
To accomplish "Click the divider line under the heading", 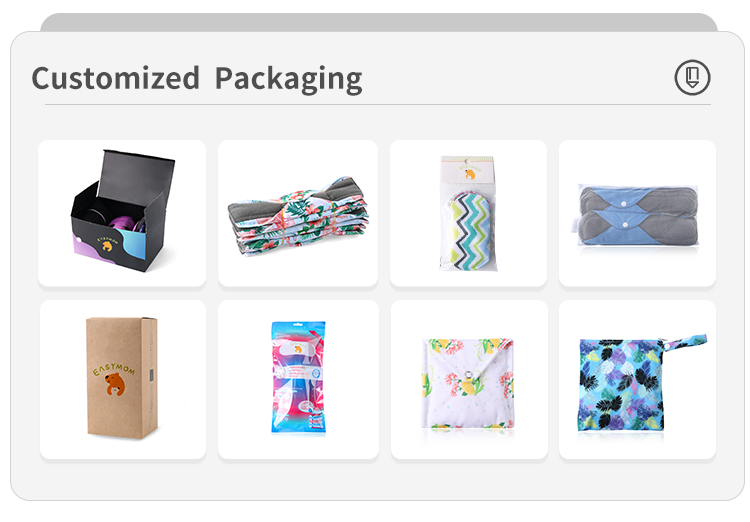I will click(x=378, y=104).
